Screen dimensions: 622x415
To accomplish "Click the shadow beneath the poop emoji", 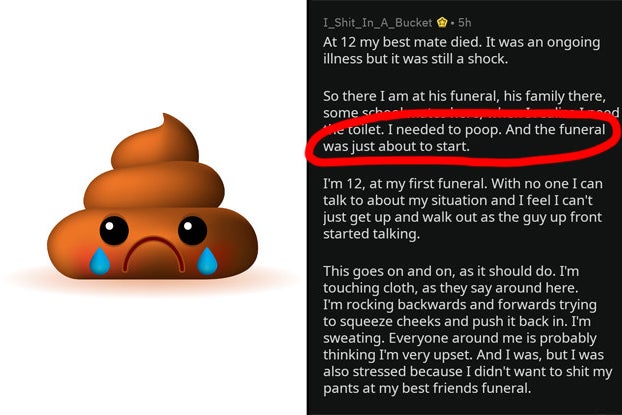I will coord(153,282).
